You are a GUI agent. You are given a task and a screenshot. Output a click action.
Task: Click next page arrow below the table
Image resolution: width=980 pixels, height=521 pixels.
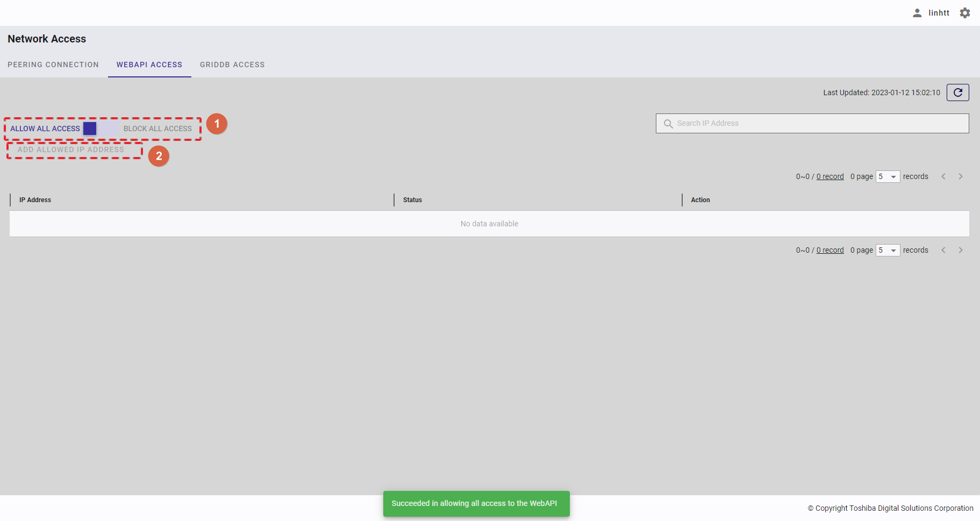pyautogui.click(x=961, y=250)
